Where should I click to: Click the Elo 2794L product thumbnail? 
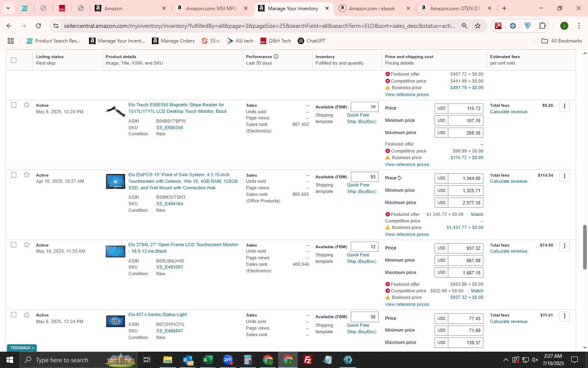[x=116, y=251]
